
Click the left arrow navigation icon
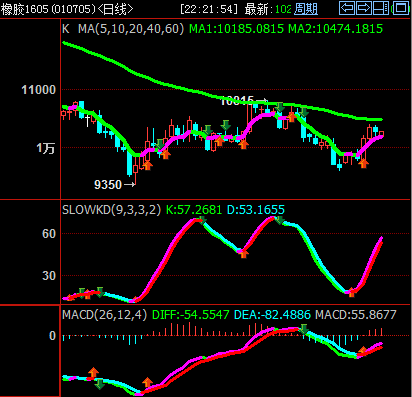tap(347, 8)
